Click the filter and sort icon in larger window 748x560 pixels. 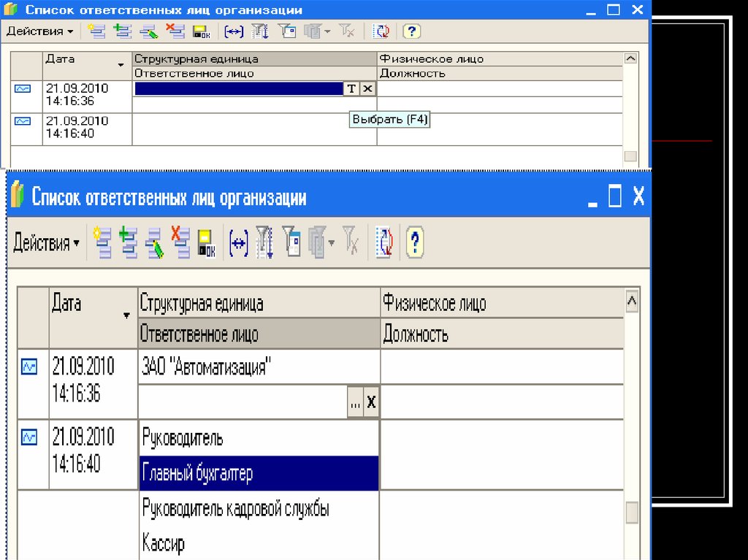click(x=264, y=243)
